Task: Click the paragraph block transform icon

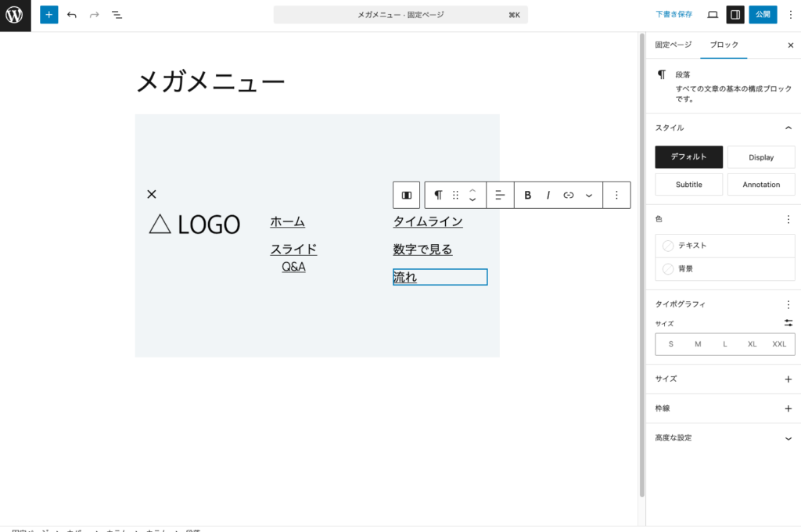Action: click(438, 195)
